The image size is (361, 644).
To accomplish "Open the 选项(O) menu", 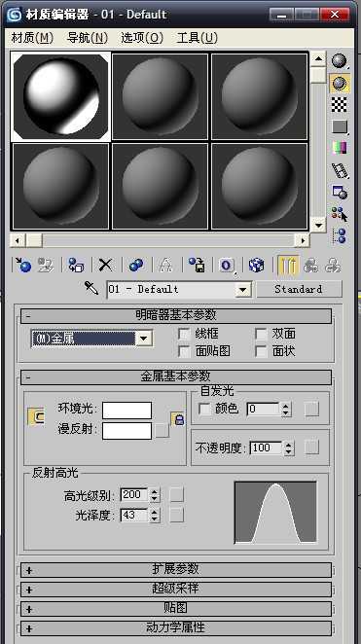I will click(142, 38).
